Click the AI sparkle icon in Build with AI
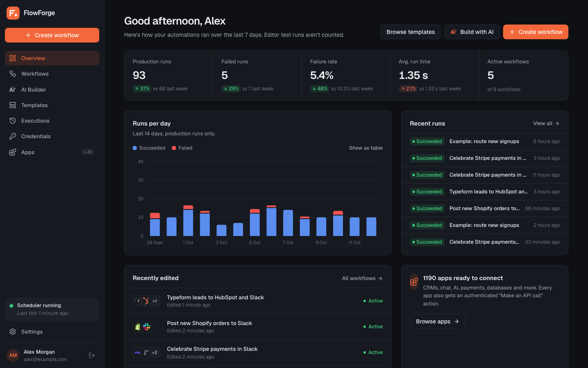This screenshot has width=588, height=368. click(454, 32)
